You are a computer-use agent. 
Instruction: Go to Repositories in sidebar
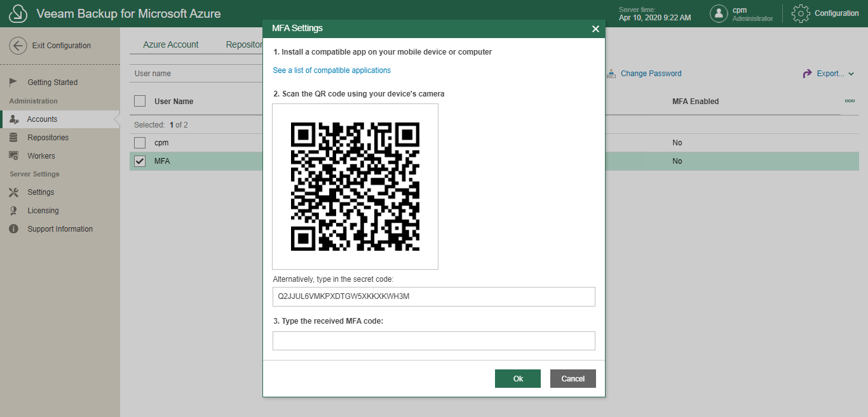tap(48, 138)
